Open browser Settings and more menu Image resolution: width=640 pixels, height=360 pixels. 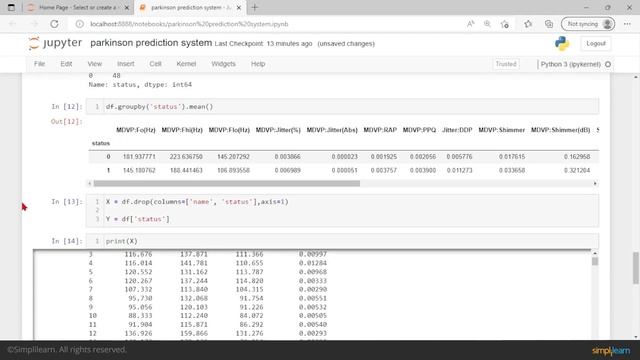click(x=627, y=24)
